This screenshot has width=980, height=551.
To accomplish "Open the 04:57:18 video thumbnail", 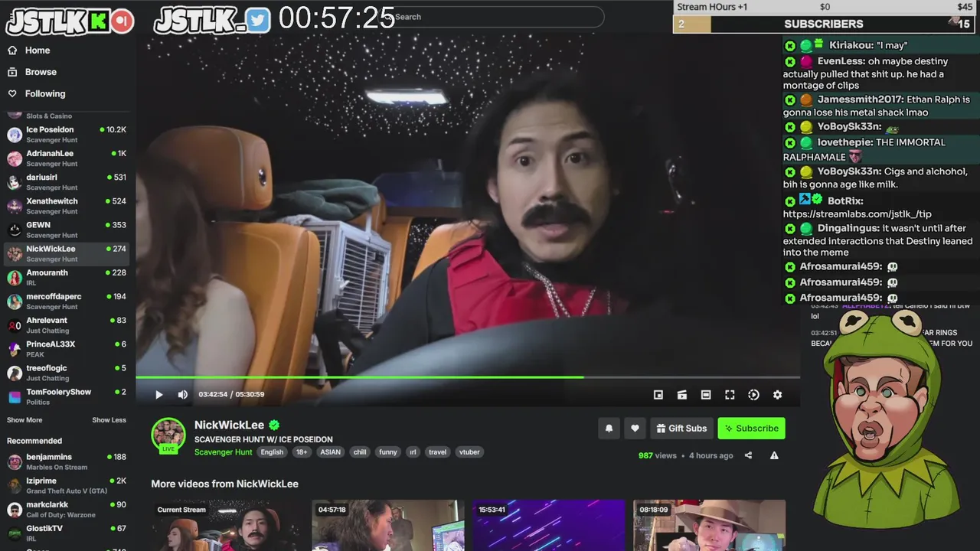I will 388,525.
